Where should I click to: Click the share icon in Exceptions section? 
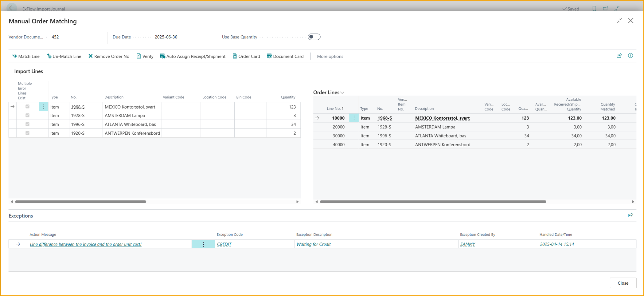(x=630, y=215)
